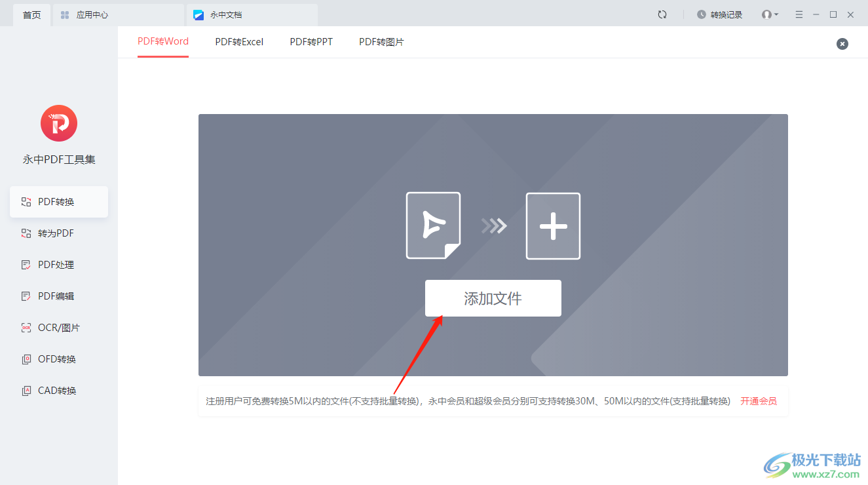The image size is (868, 485).
Task: Click the clock icon beside 转换记录
Action: coord(702,14)
